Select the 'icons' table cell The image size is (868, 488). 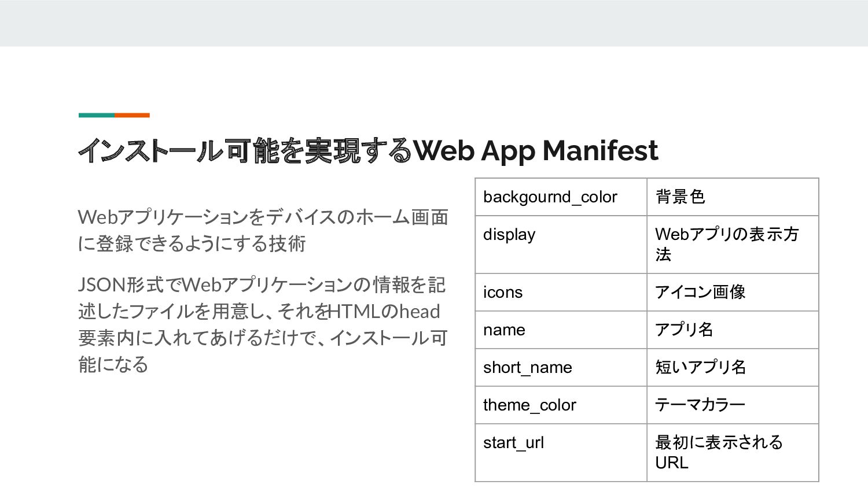click(561, 293)
